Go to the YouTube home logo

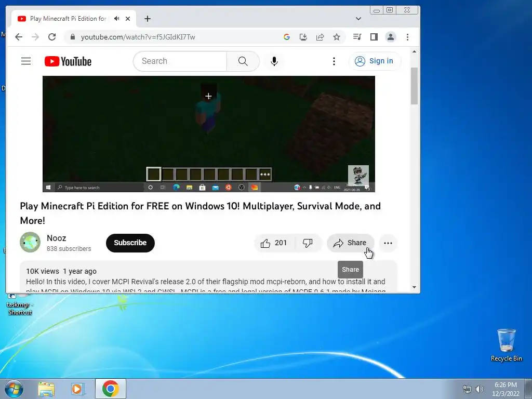[x=68, y=61]
